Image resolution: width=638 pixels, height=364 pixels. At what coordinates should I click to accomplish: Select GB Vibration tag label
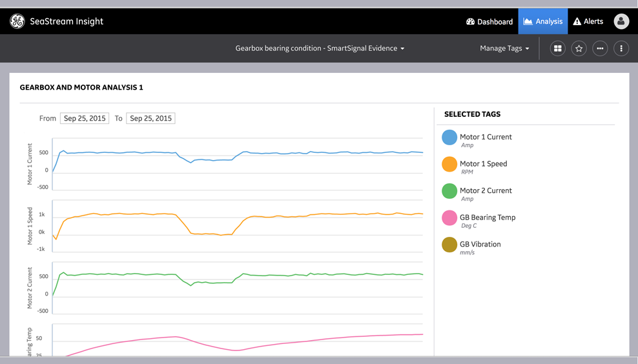(x=480, y=244)
